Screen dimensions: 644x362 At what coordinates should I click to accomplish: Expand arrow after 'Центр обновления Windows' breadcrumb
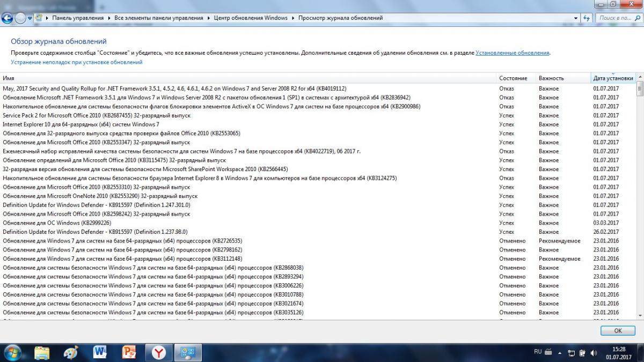point(293,18)
